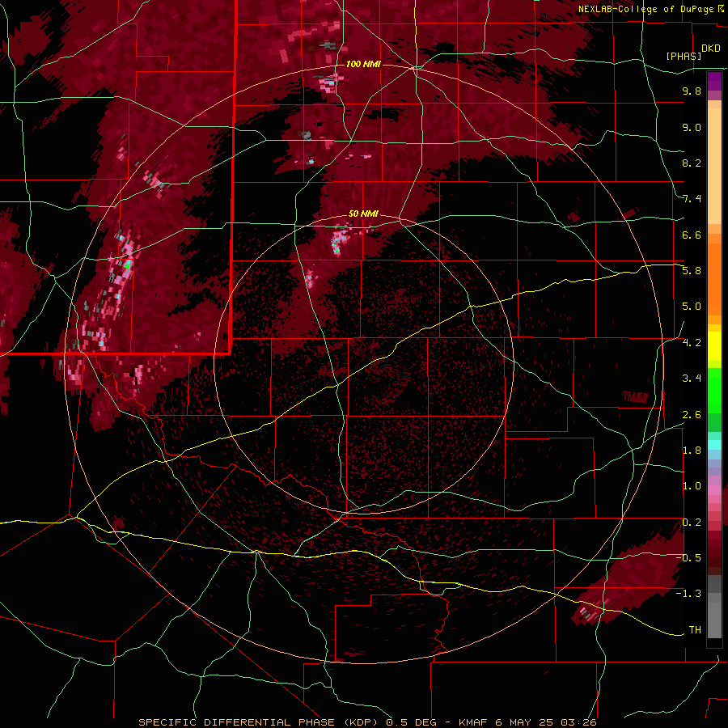Click the -0.5 value on color scale
728x728 pixels.
click(x=688, y=558)
